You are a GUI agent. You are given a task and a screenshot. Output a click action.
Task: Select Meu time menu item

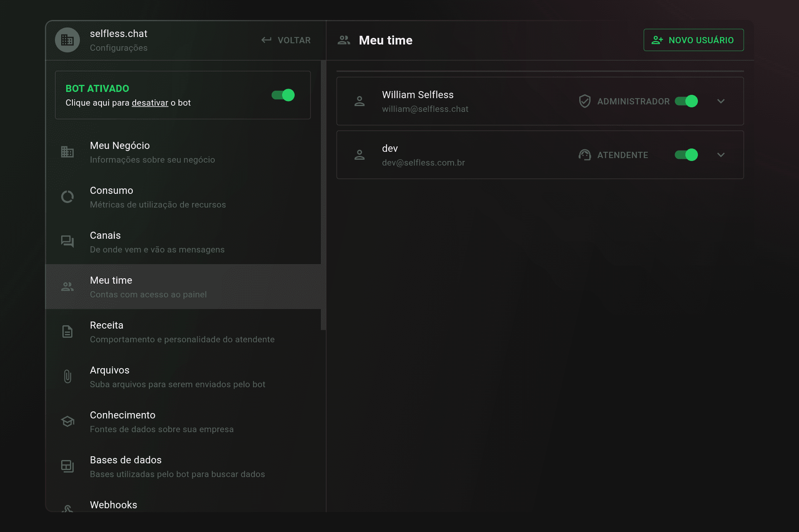[x=183, y=287]
